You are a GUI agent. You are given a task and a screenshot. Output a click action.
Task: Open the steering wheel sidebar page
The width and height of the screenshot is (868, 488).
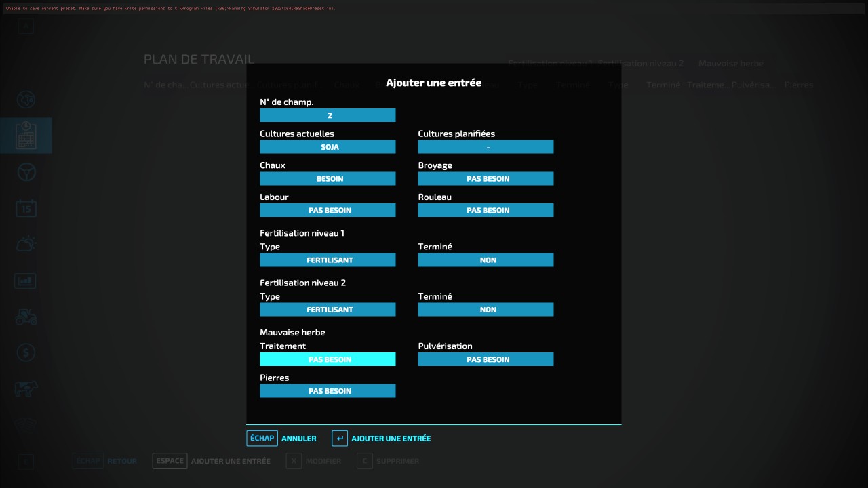[x=26, y=172]
